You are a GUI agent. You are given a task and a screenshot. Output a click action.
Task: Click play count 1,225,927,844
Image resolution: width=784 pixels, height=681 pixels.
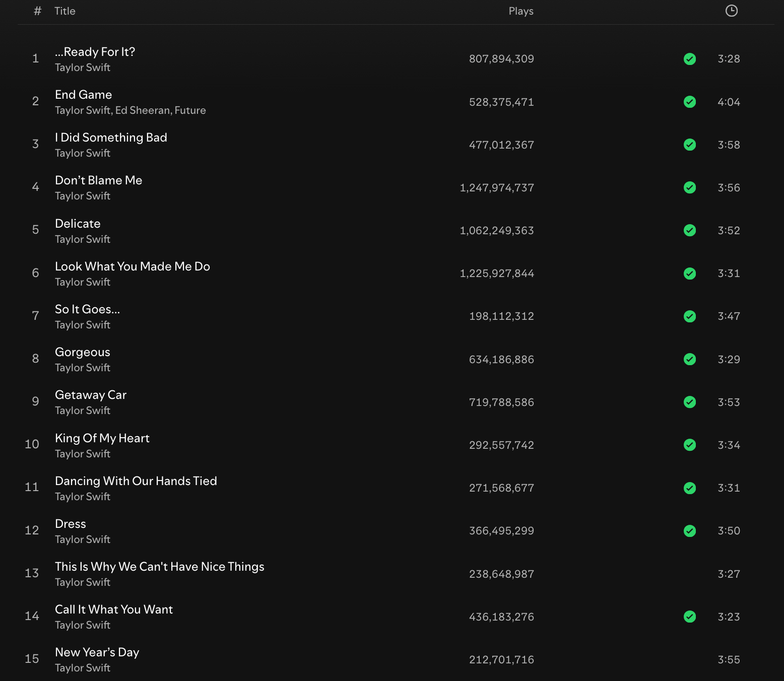point(497,274)
